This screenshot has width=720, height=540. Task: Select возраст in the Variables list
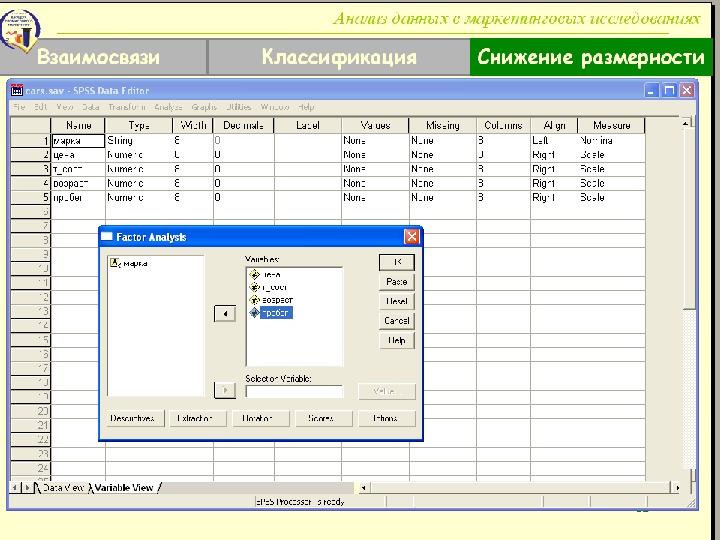(x=277, y=300)
